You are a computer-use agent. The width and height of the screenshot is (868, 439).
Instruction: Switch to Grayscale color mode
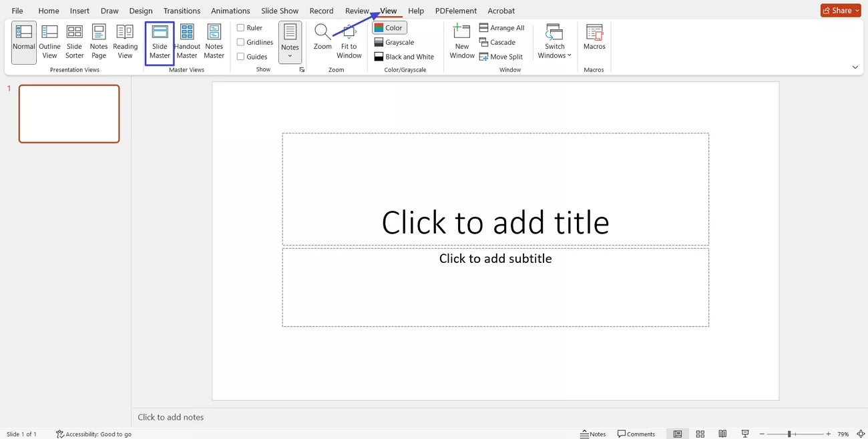coord(394,41)
